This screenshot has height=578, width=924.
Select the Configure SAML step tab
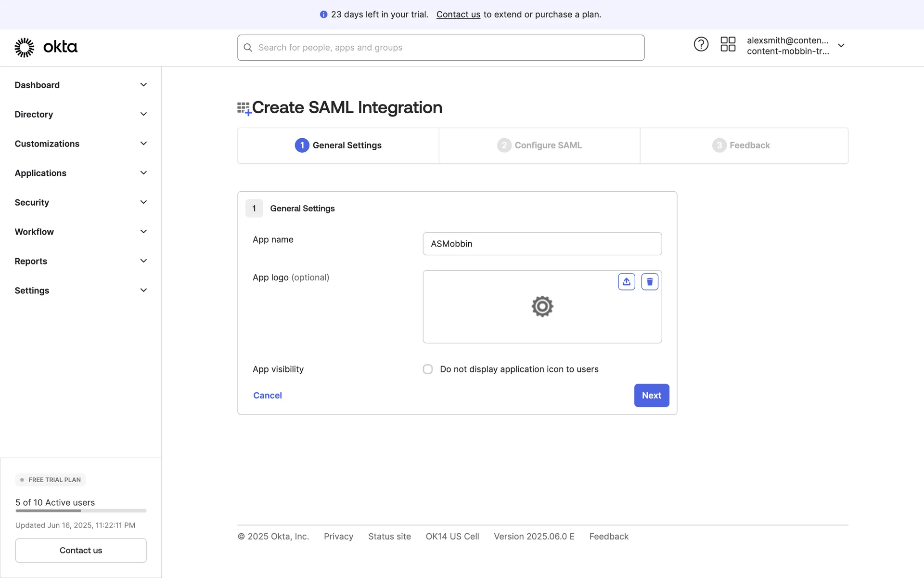click(539, 145)
